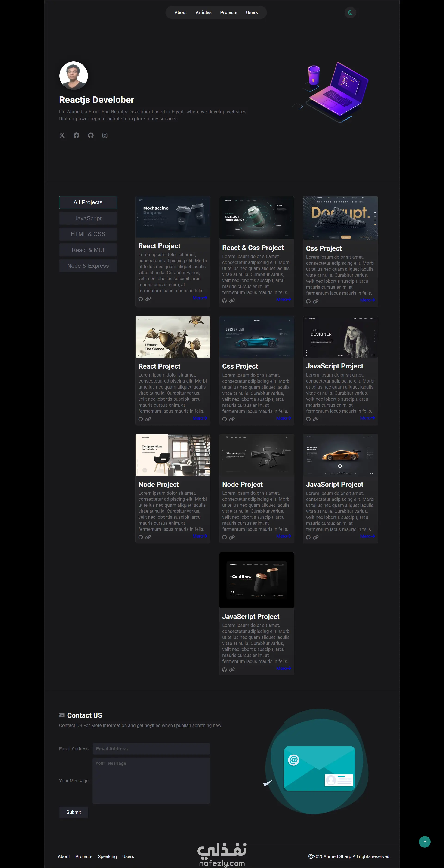Click GitHub icon on Mochaccino React Project card

pos(141,299)
